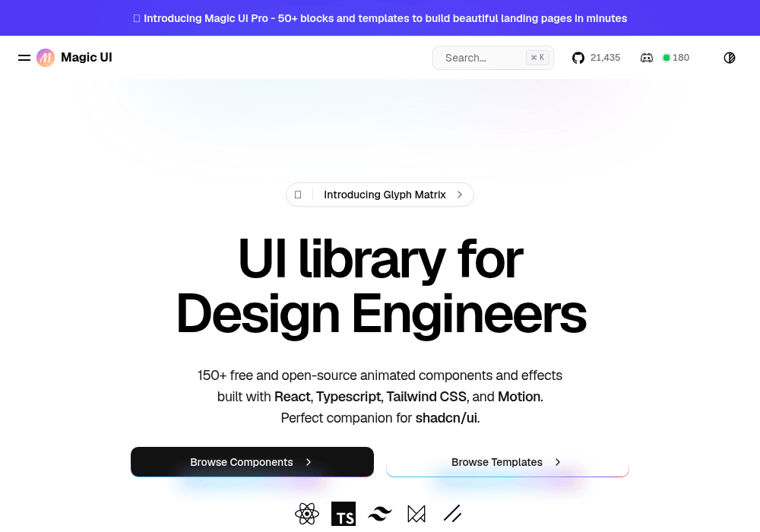Open the GitHub icon link
The width and height of the screenshot is (760, 532).
(x=578, y=58)
